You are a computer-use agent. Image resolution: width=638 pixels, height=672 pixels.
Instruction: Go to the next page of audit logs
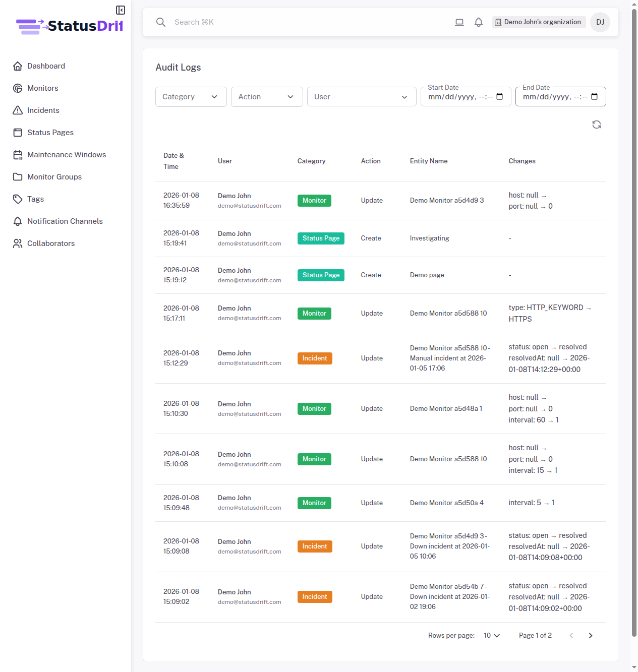coord(590,635)
